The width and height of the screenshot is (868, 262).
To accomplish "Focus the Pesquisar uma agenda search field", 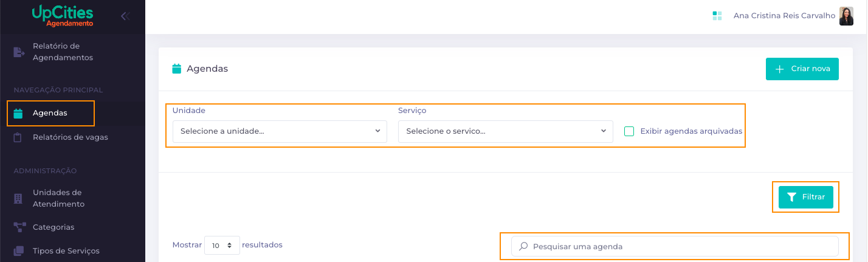I will (675, 246).
